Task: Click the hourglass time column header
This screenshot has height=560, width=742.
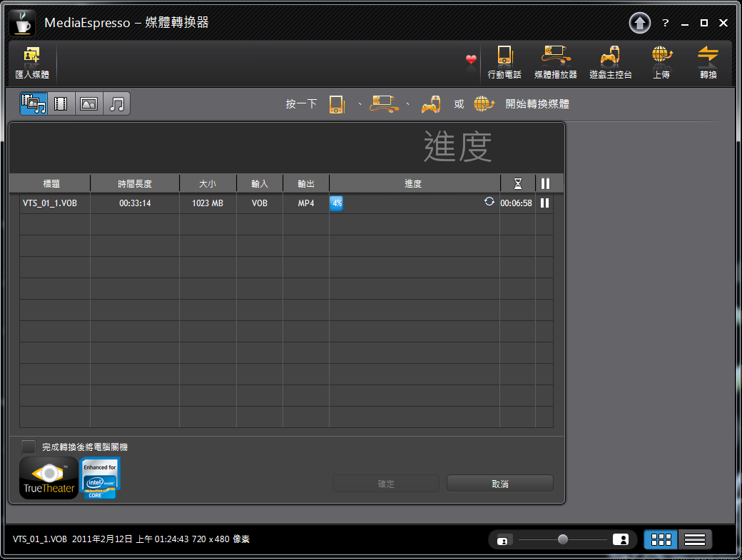Action: pyautogui.click(x=518, y=183)
